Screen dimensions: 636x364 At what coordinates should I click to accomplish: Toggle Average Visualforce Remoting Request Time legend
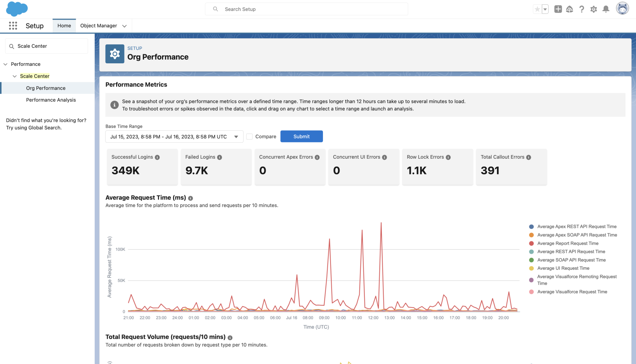(573, 280)
